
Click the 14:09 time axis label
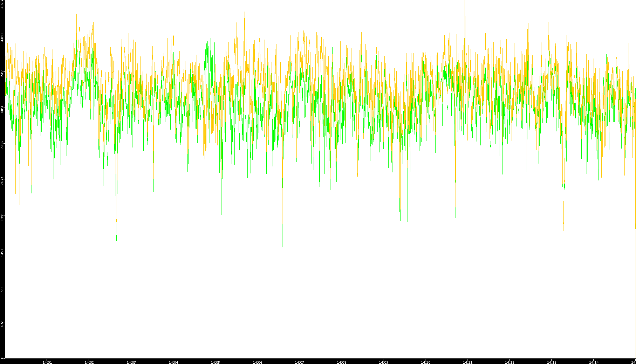pyautogui.click(x=383, y=362)
